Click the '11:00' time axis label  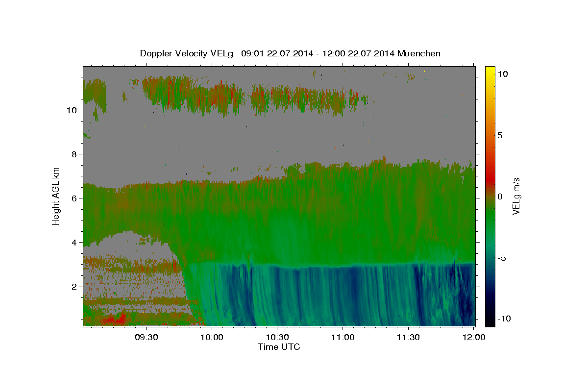tap(343, 338)
